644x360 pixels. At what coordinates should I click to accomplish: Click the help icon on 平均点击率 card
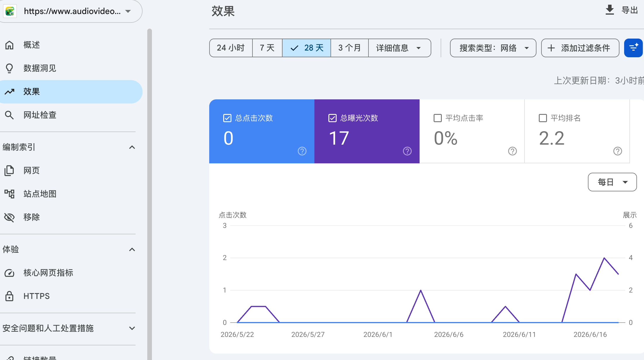(513, 151)
